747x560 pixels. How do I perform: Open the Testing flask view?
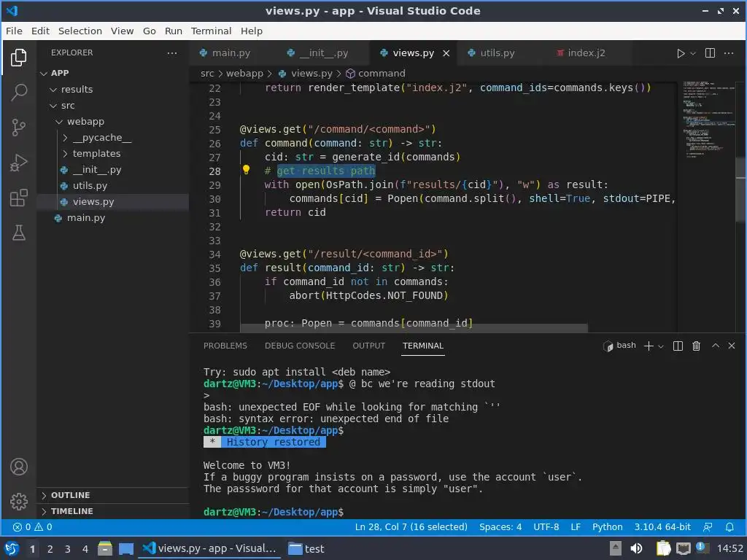coord(18,233)
